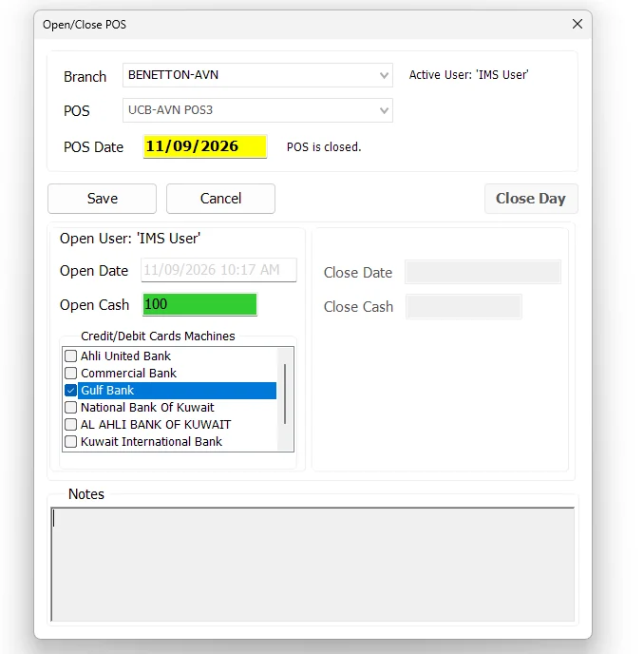Check the Kuwait International Bank checkbox
The height and width of the screenshot is (654, 644).
click(71, 442)
